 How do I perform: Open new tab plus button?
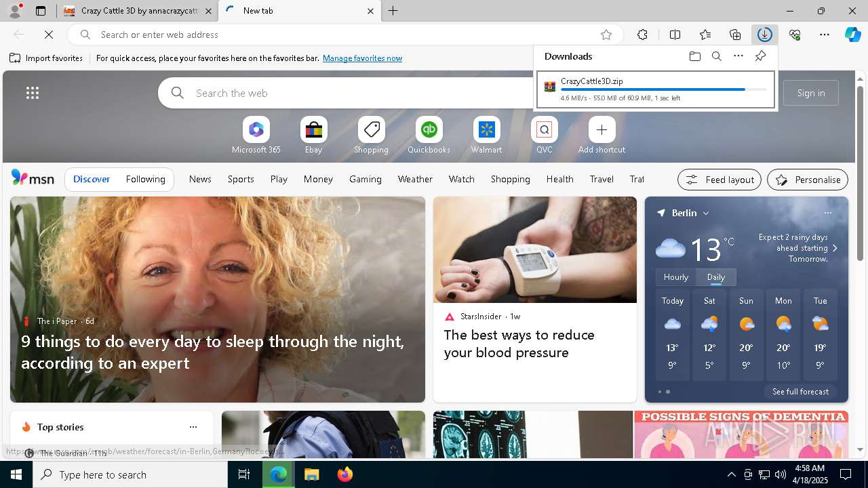coord(393,11)
